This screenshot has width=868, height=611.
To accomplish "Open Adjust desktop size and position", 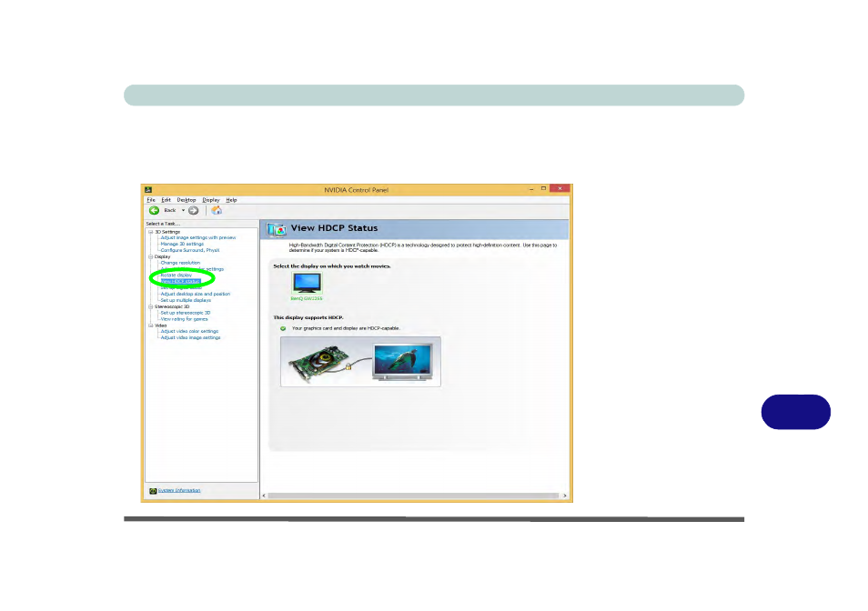I will [x=196, y=295].
